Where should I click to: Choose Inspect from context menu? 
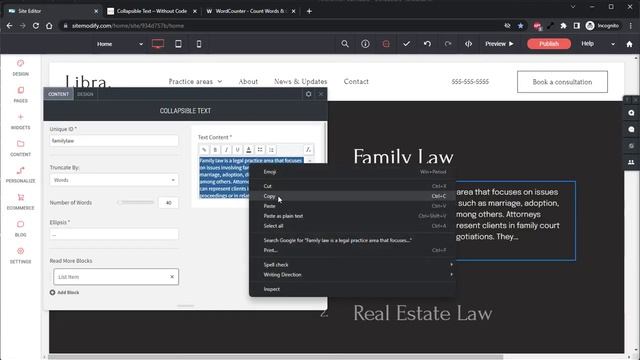coord(353,289)
